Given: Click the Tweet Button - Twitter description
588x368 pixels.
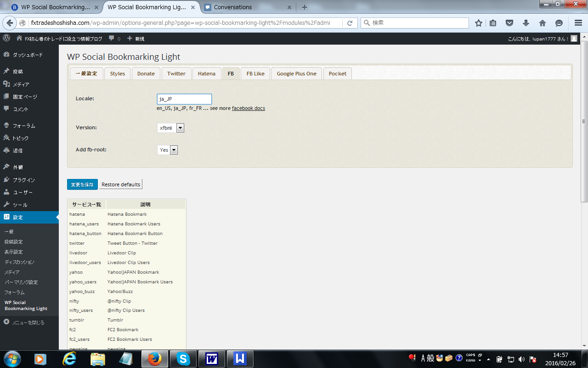Looking at the screenshot, I should tap(132, 243).
